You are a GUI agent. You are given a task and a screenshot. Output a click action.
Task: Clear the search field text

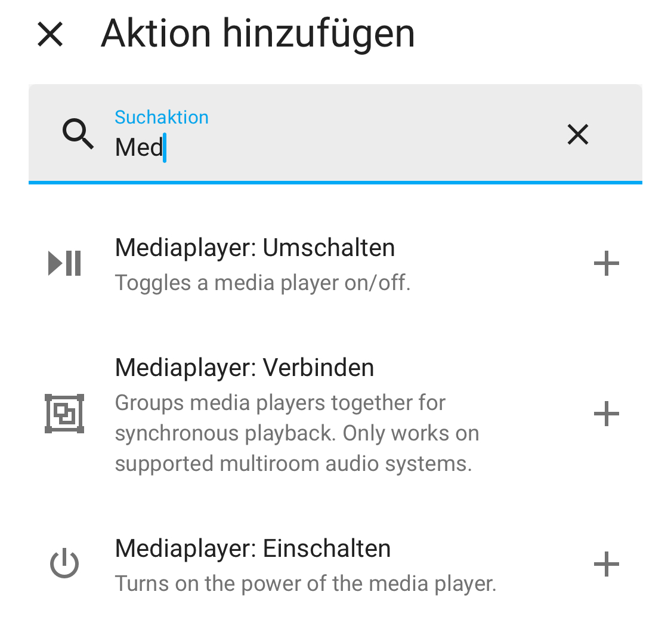coord(577,134)
